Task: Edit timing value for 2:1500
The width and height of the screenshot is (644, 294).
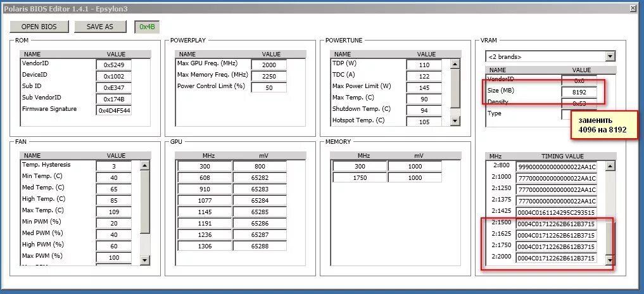Action: [x=557, y=224]
